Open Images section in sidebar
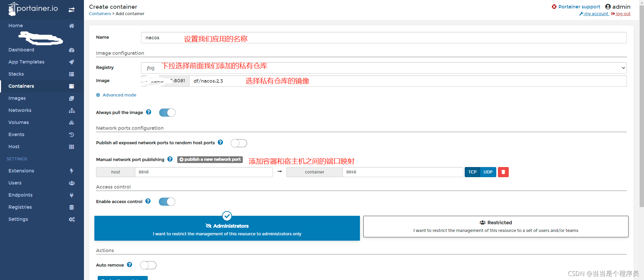 (x=17, y=98)
